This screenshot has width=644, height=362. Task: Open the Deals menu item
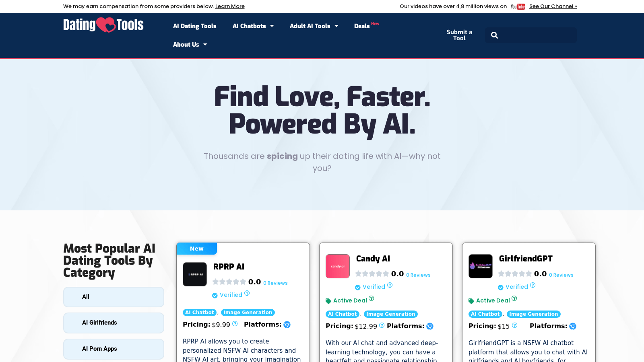362,26
